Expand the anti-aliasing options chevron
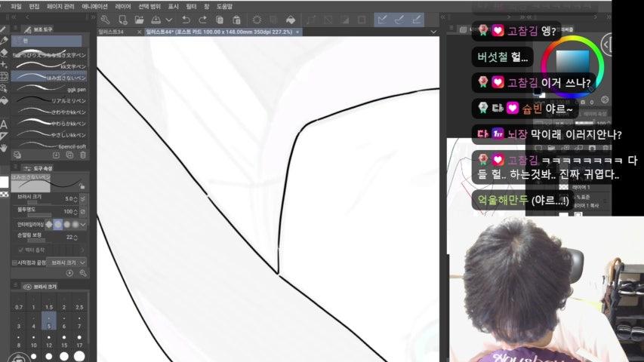 (x=83, y=225)
